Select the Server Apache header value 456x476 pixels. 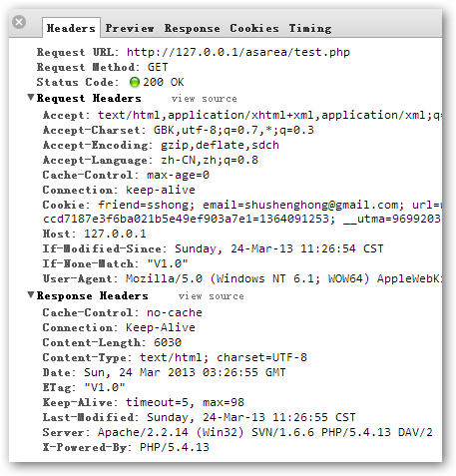[265, 432]
